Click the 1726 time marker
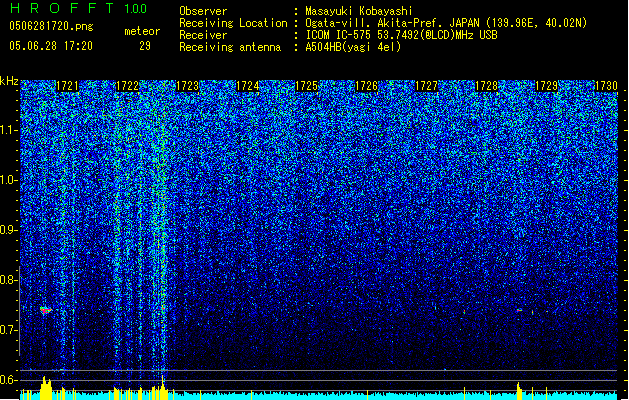The image size is (629, 400). 366,86
